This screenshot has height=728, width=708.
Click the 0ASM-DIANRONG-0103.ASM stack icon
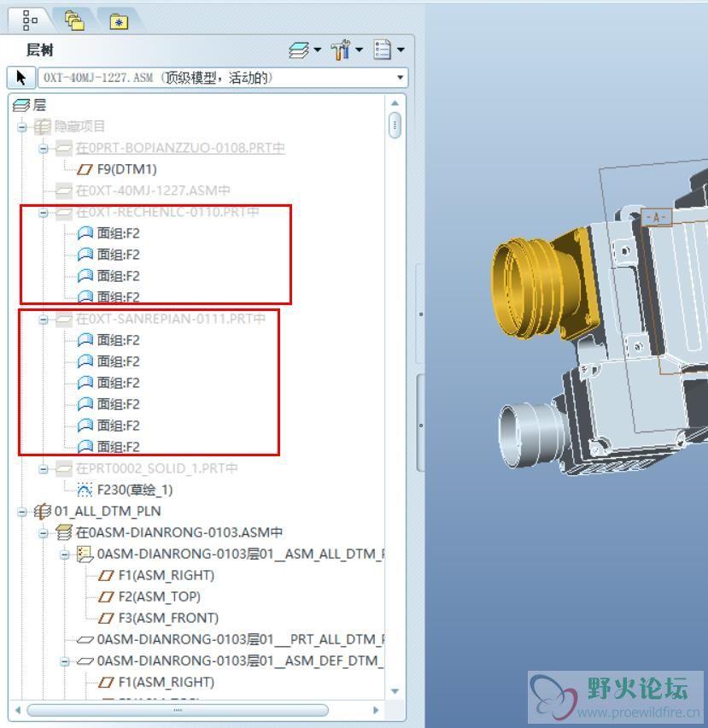[64, 532]
